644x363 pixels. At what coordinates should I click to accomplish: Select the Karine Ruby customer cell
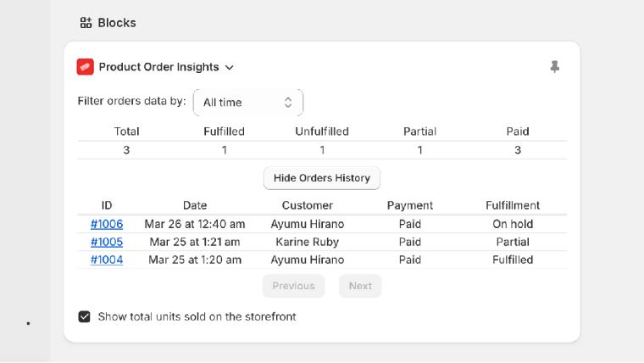point(308,242)
